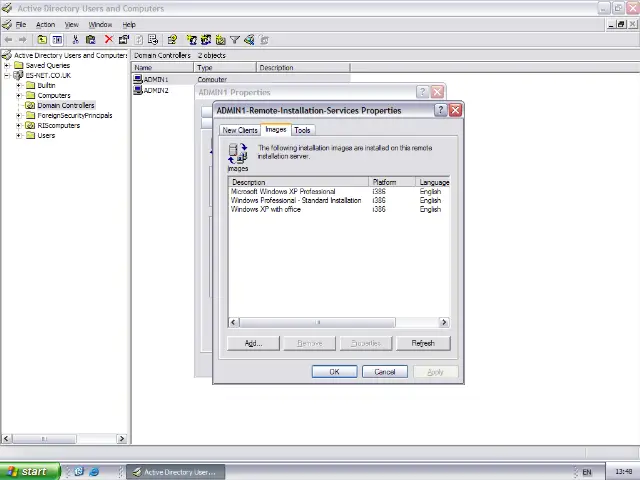The image size is (640, 480).
Task: Open the Help menu
Action: 129,24
